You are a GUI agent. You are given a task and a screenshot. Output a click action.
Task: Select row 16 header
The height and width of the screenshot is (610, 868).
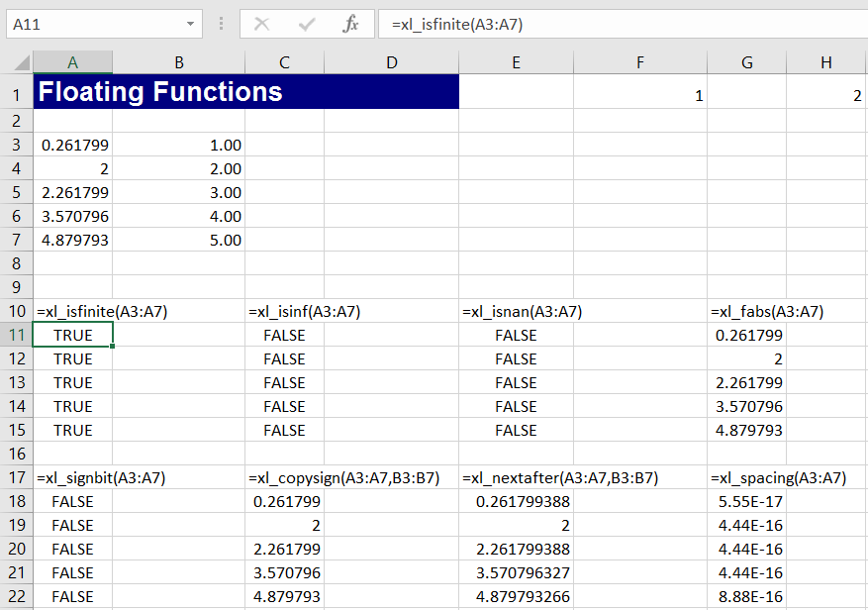tap(16, 454)
